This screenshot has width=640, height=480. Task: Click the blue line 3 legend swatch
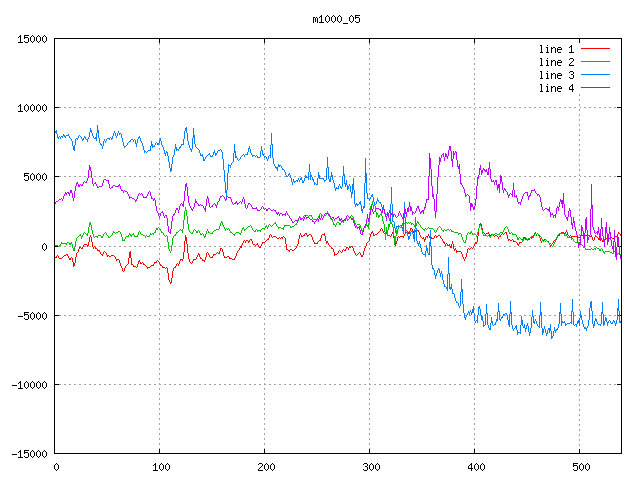(x=596, y=75)
